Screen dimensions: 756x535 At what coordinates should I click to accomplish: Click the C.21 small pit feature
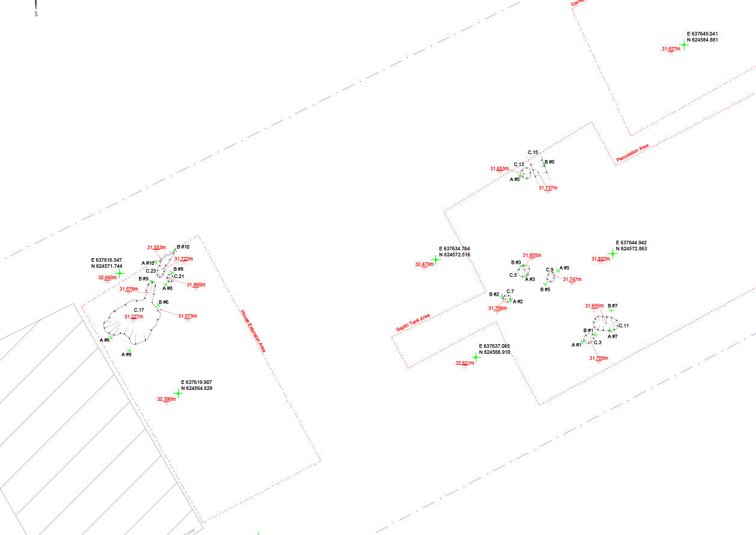[x=170, y=277]
